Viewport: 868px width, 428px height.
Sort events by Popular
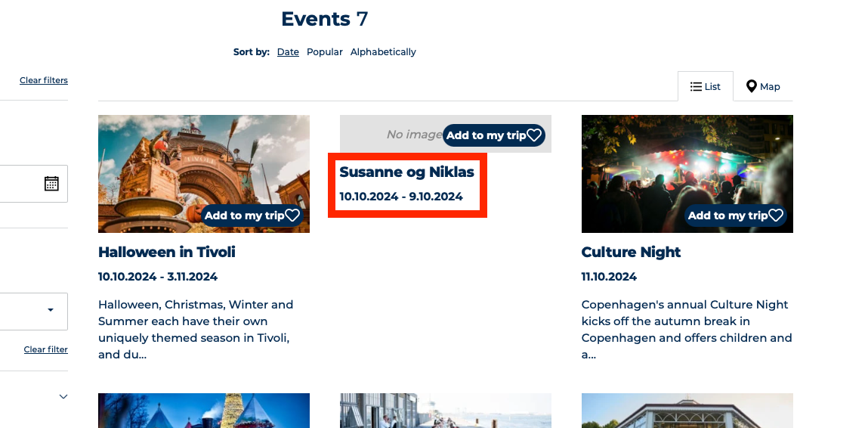click(x=324, y=52)
